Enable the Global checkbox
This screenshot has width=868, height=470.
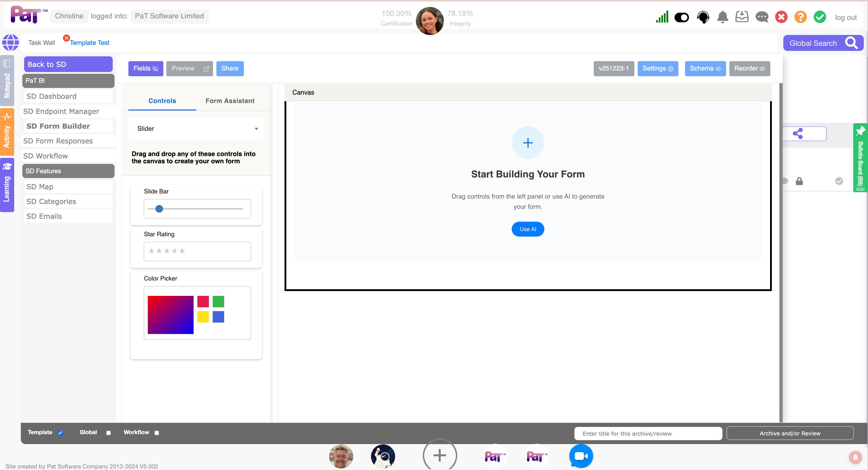point(108,433)
